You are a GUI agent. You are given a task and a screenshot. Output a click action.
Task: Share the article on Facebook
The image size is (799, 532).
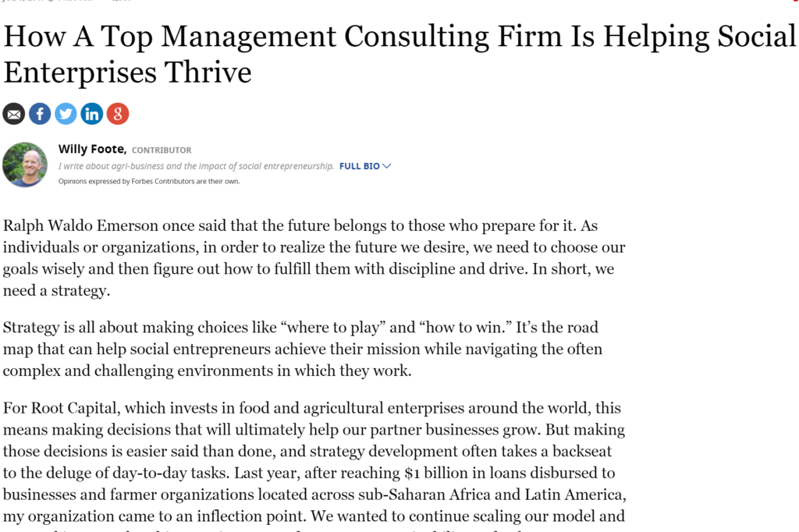40,114
